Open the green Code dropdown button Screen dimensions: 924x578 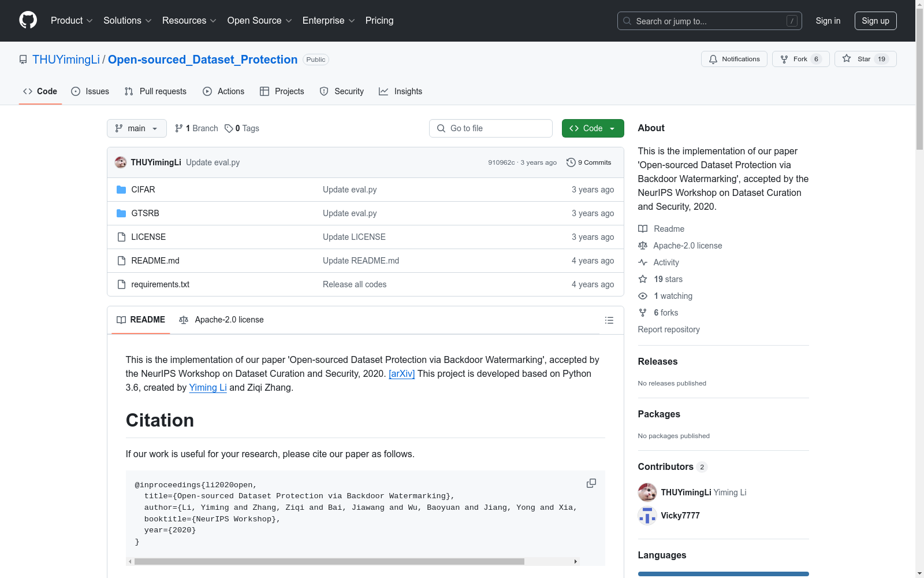tap(593, 128)
